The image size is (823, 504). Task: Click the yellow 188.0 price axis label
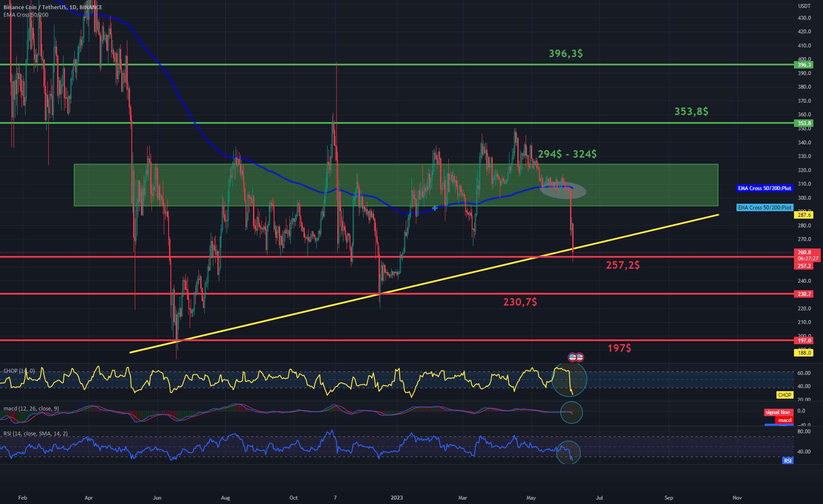(804, 353)
